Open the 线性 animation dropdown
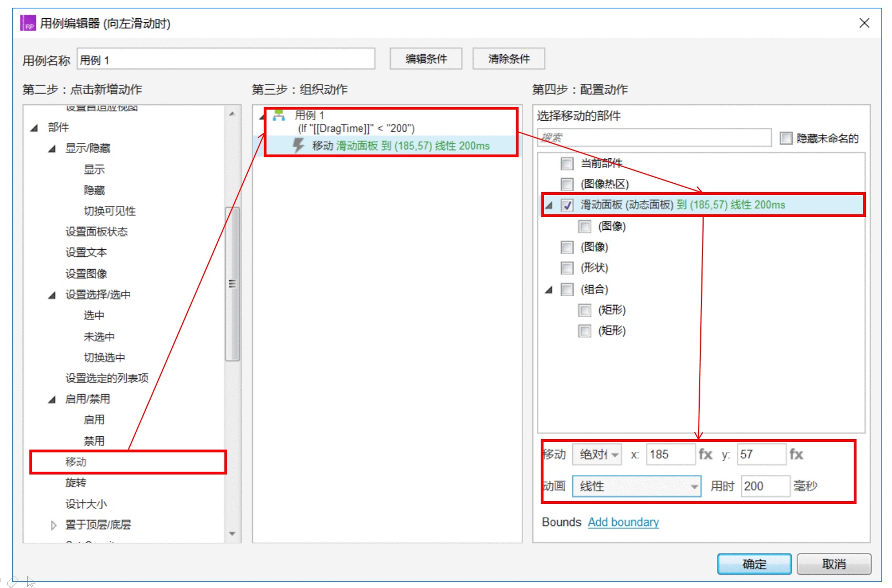Viewport: 892px width, 588px height. tap(637, 486)
